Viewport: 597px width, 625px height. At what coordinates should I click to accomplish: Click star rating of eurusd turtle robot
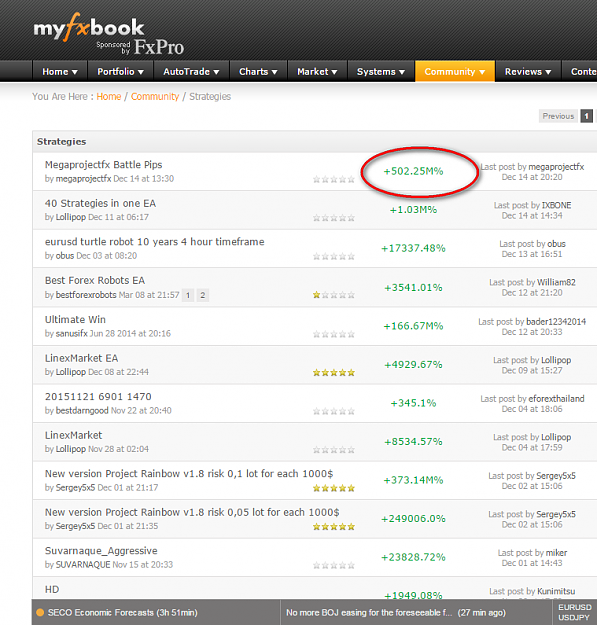point(334,256)
